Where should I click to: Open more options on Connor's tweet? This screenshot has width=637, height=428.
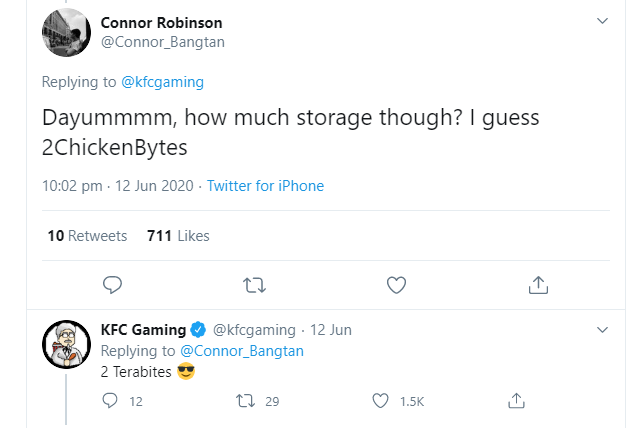(602, 21)
